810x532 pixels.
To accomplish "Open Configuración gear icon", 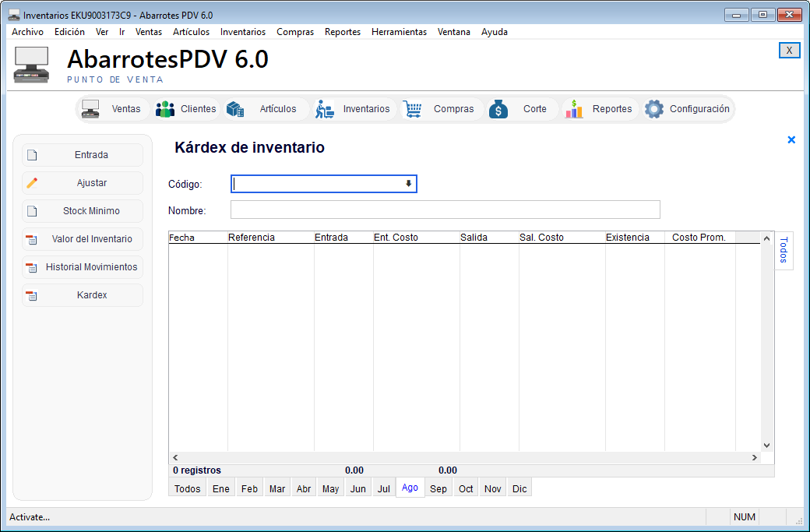I will coord(654,109).
